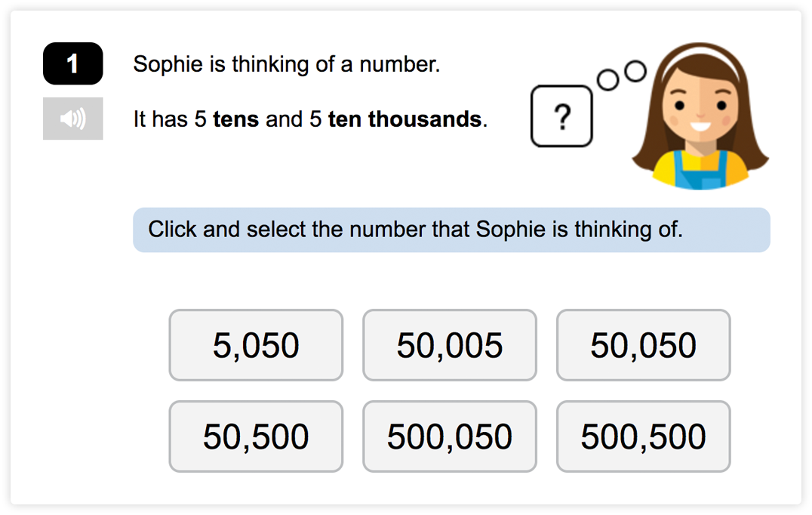
Task: Select the answer 50,050
Action: click(x=643, y=345)
